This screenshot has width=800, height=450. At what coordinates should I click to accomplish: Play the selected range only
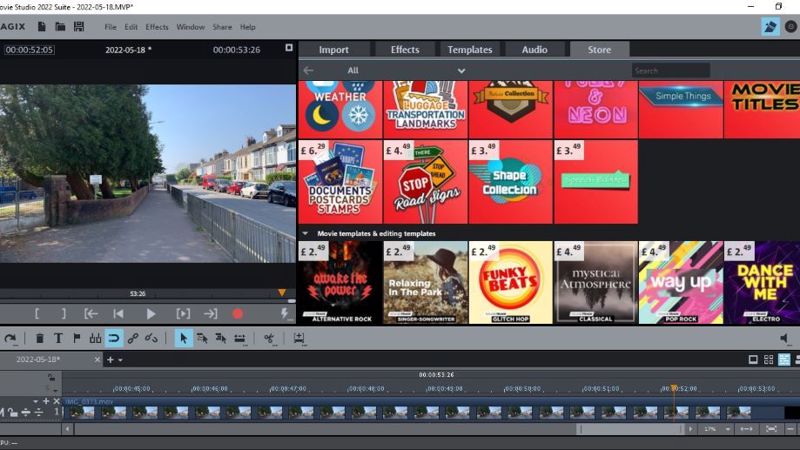(x=183, y=314)
